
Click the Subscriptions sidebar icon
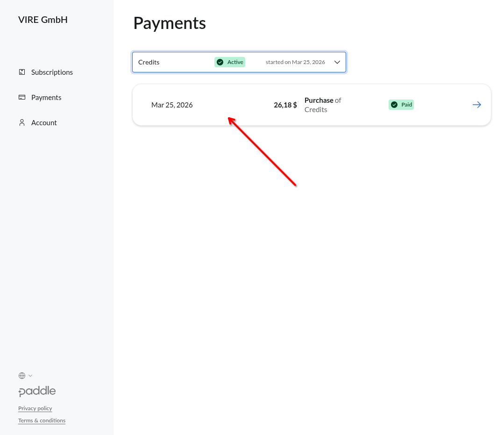point(21,72)
